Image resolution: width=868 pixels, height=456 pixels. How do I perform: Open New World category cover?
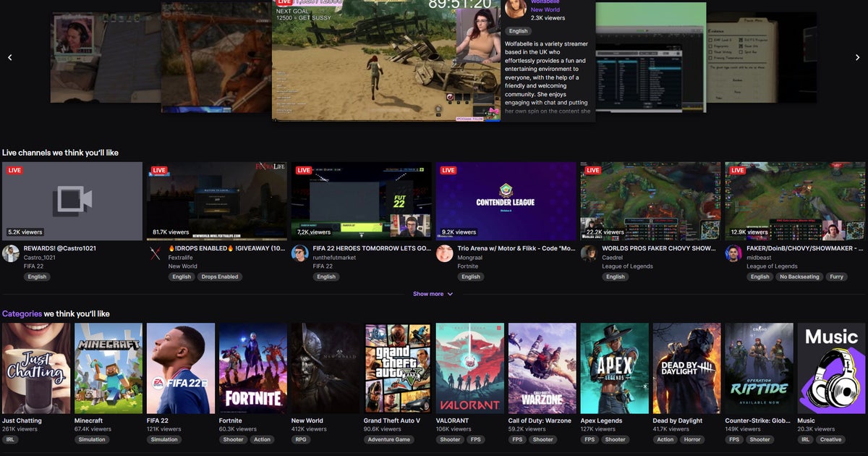pos(325,368)
